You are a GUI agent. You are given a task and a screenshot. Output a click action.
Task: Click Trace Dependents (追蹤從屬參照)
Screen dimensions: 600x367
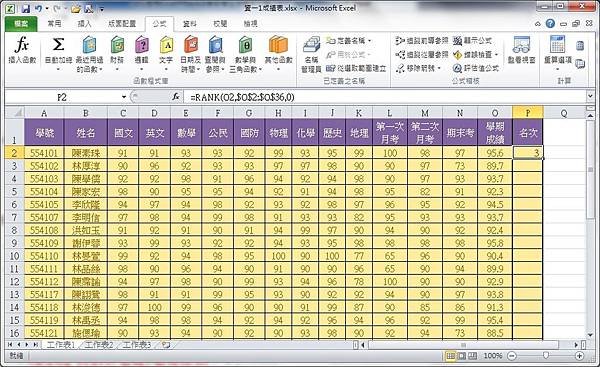422,55
